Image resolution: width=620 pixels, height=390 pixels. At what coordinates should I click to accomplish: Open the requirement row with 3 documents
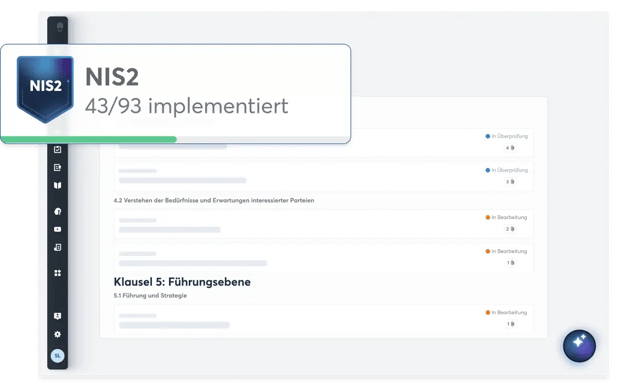point(323,176)
